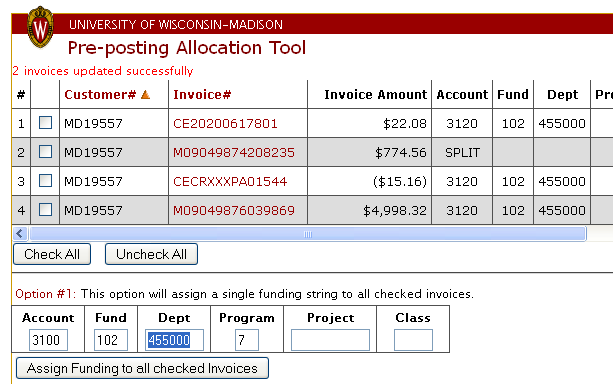Click the empty Project input field

tap(330, 340)
